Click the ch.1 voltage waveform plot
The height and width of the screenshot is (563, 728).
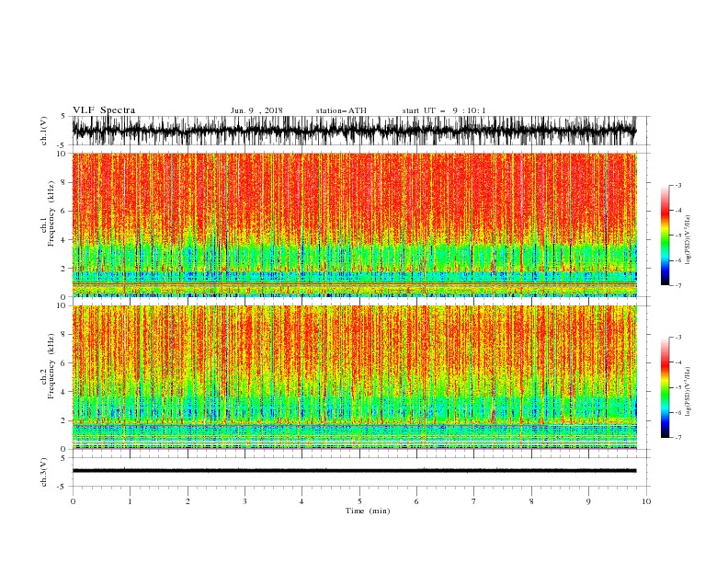(x=354, y=131)
